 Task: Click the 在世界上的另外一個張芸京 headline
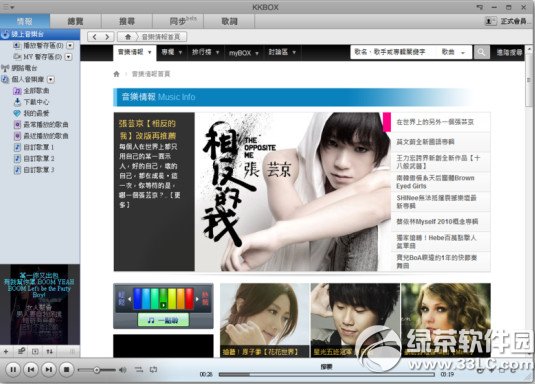click(435, 122)
